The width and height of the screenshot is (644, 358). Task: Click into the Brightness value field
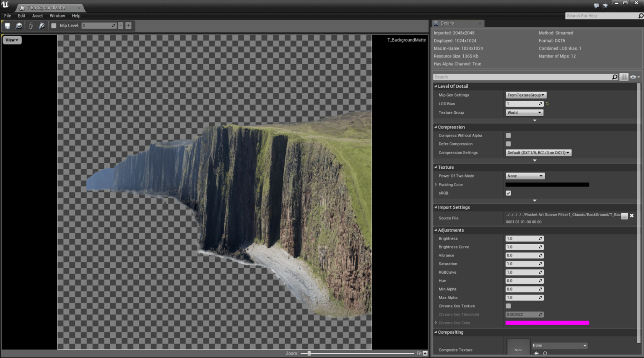tap(521, 238)
